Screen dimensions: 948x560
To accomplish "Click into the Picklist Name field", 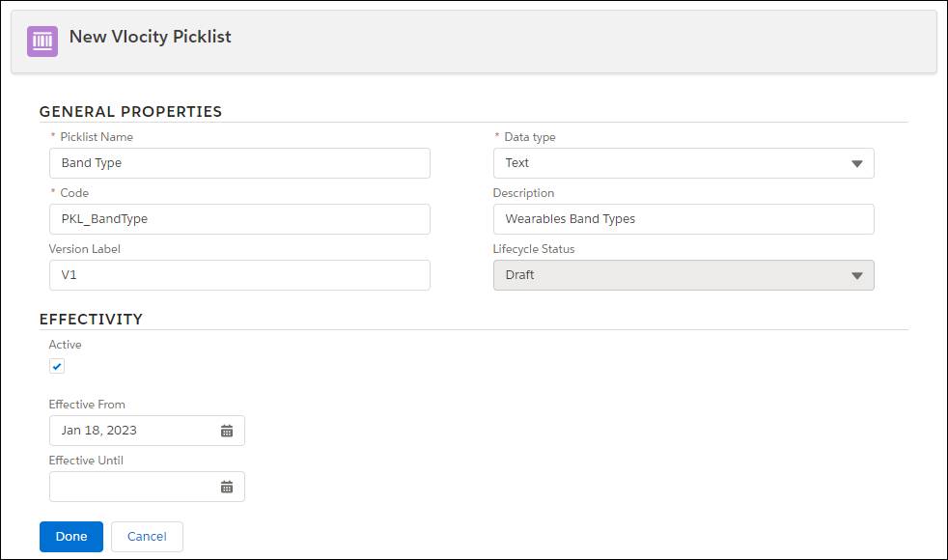I will coord(239,163).
